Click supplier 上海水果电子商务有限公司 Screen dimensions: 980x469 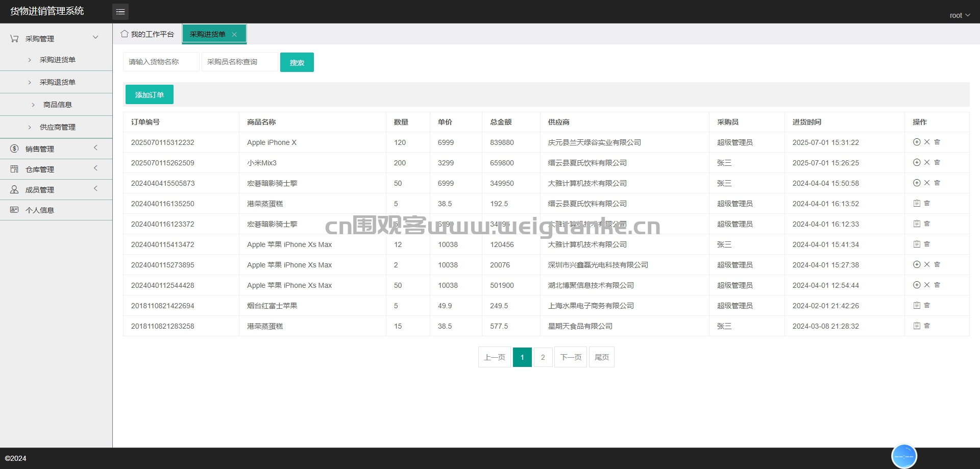click(x=591, y=306)
